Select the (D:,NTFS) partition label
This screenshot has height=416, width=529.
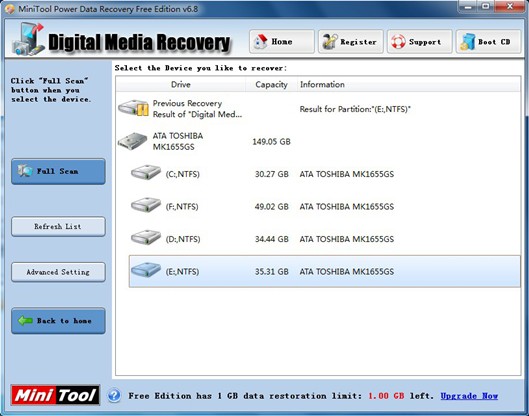point(183,239)
